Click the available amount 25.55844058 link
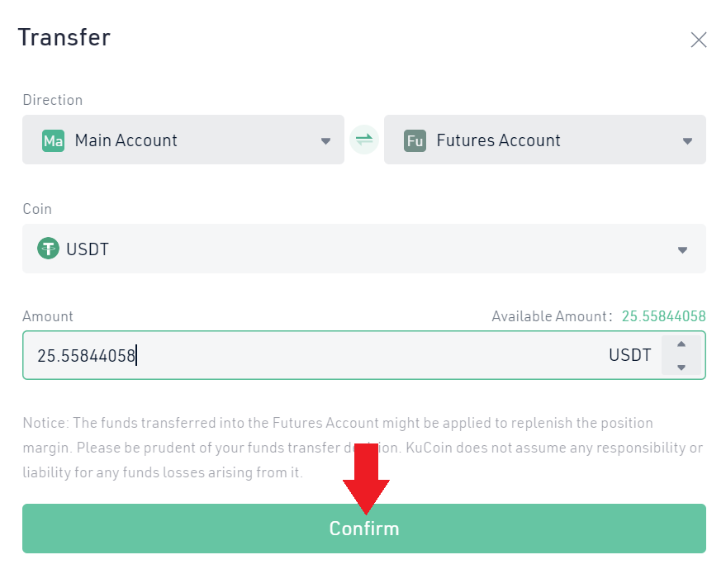726x588 pixels. tap(663, 316)
